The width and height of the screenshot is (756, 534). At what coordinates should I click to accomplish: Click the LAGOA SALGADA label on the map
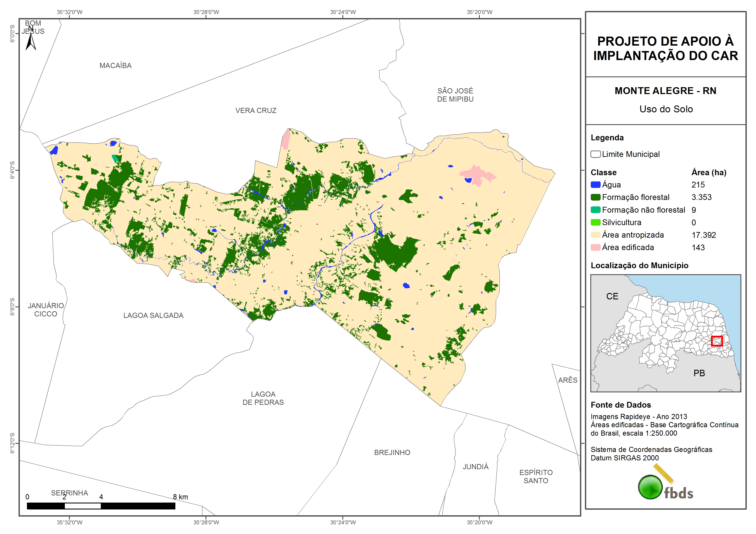click(153, 316)
